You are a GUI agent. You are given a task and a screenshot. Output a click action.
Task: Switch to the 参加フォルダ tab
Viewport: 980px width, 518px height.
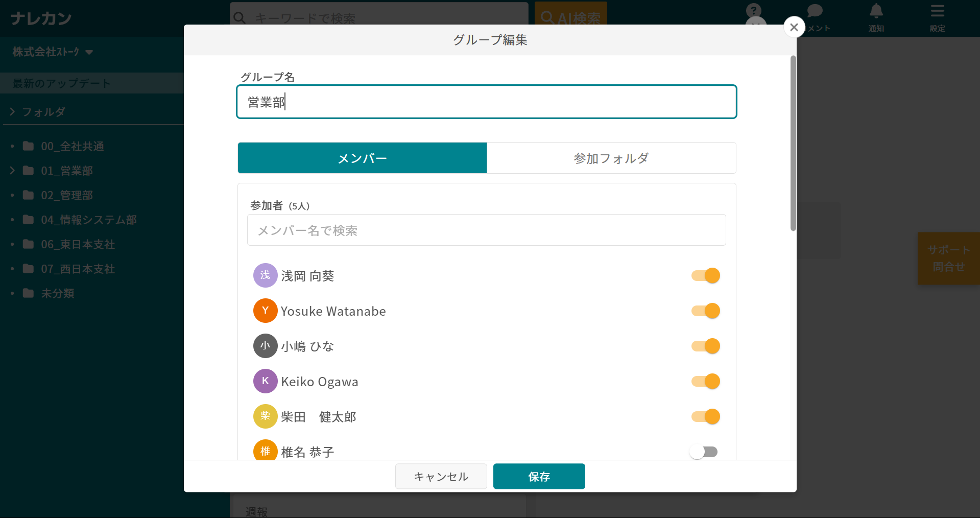(611, 158)
